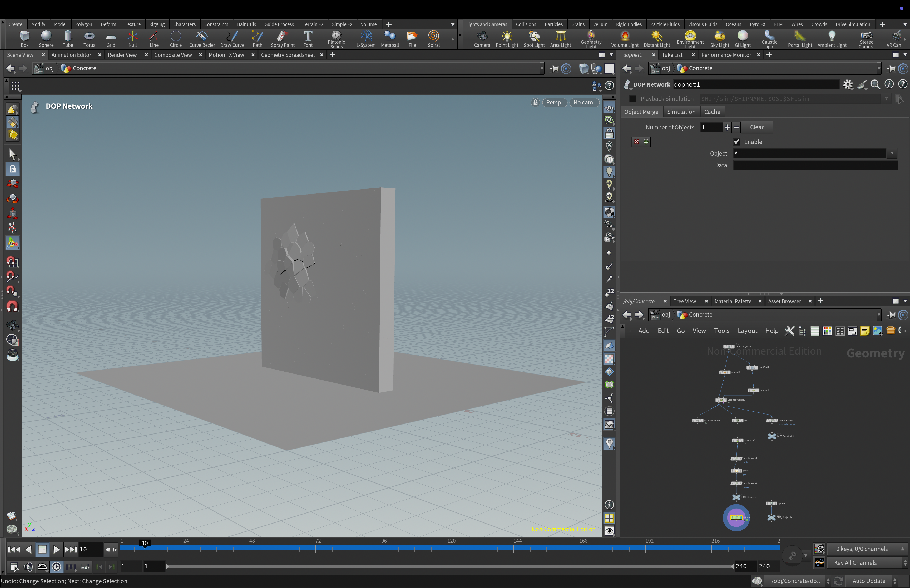Click the Clear button
Viewport: 910px width, 588px height.
(756, 127)
